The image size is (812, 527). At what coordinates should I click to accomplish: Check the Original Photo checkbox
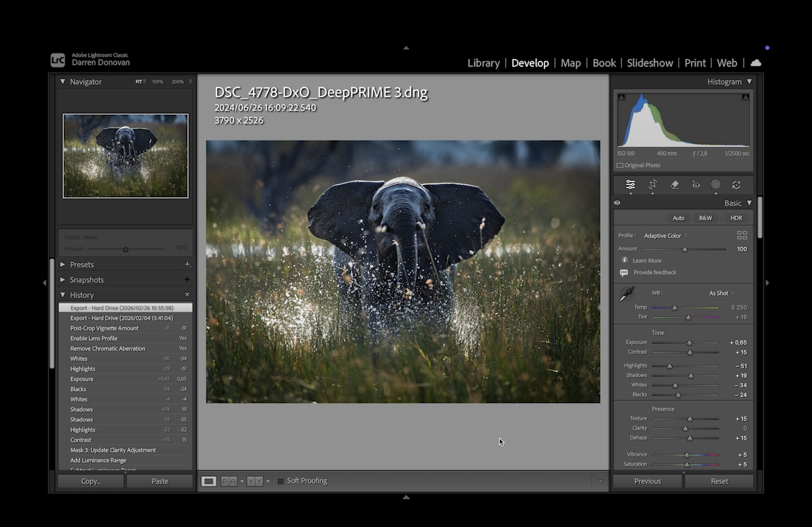click(x=620, y=165)
